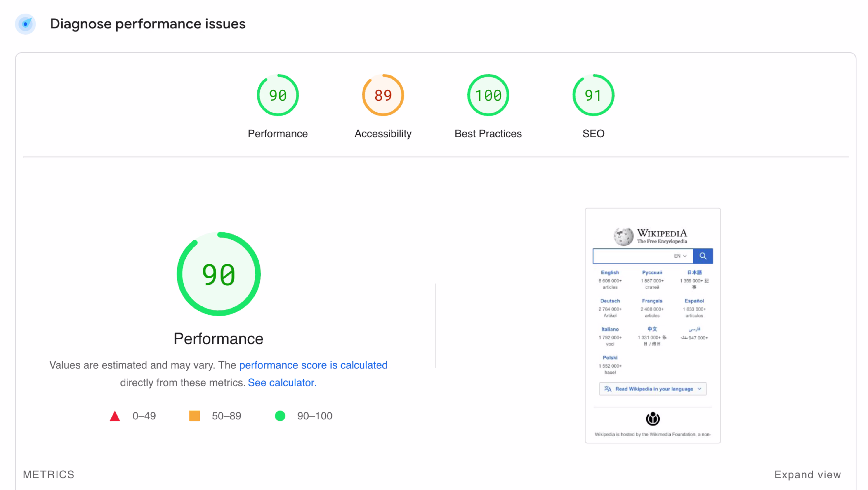The image size is (868, 490).
Task: Click the Accessibility score 89 gauge
Action: pos(383,95)
